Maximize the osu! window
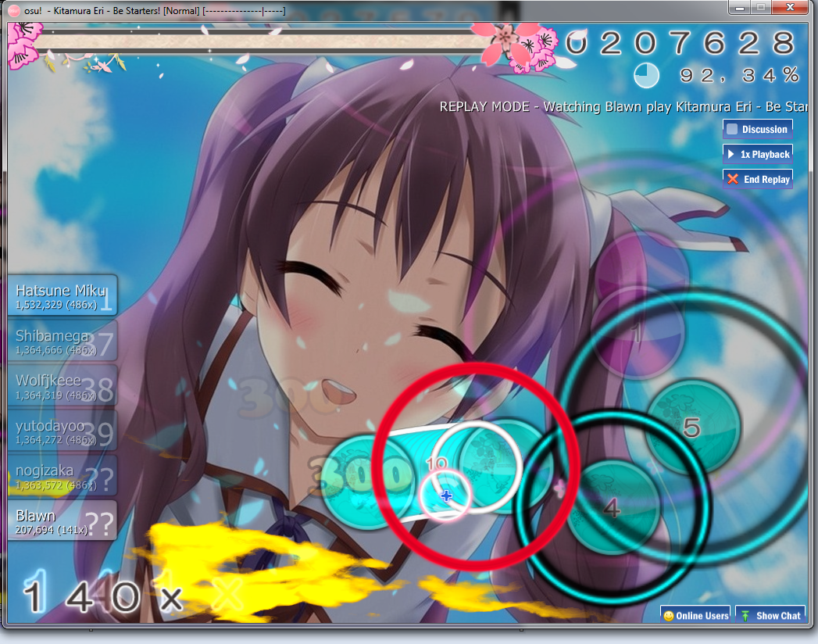 click(x=760, y=7)
